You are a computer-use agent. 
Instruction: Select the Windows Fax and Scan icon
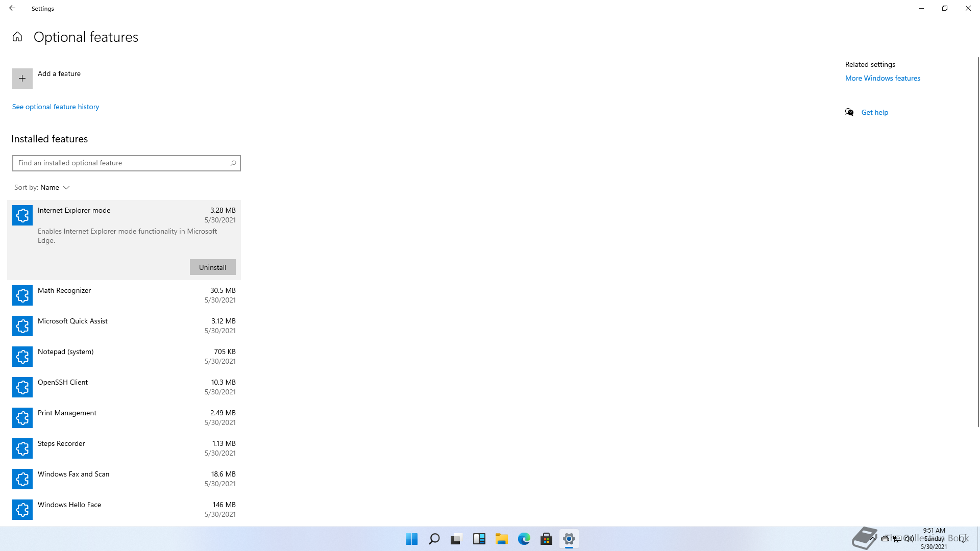tap(22, 479)
